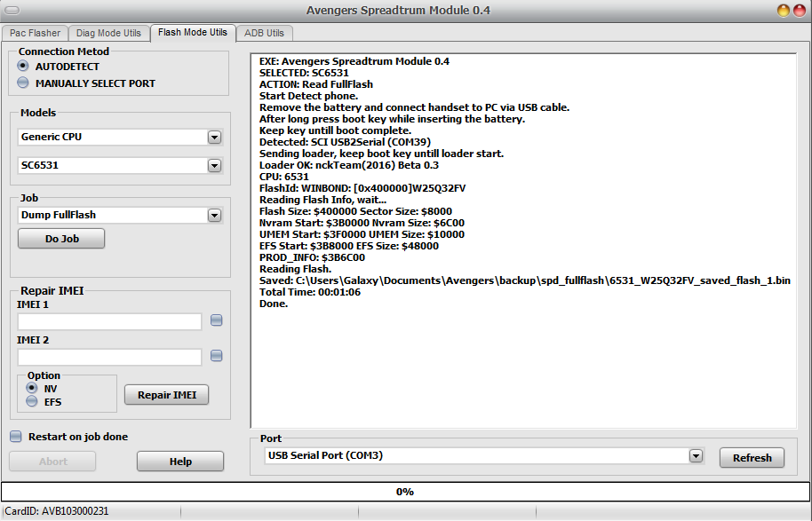This screenshot has width=812, height=521.
Task: Click the window menu pill icon in title bar
Action: (x=12, y=11)
